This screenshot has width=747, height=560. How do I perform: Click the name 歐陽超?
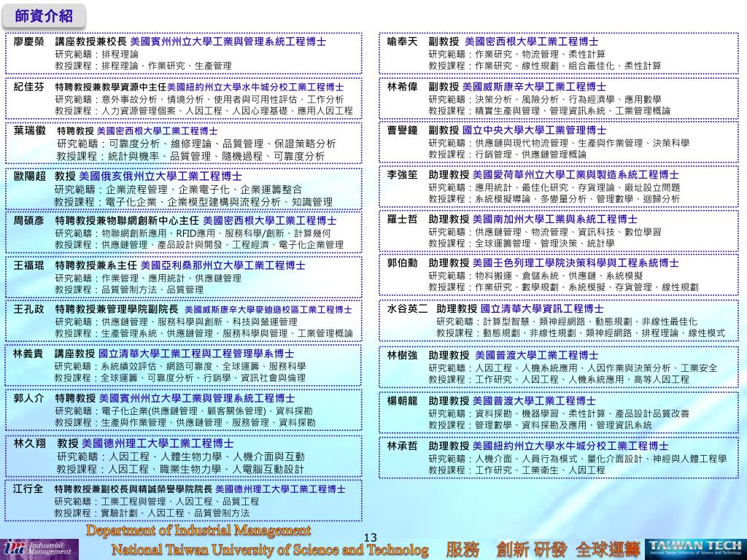click(29, 176)
